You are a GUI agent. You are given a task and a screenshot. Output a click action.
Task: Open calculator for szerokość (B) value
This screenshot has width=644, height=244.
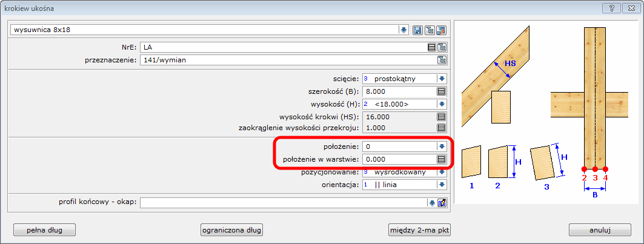pos(442,91)
